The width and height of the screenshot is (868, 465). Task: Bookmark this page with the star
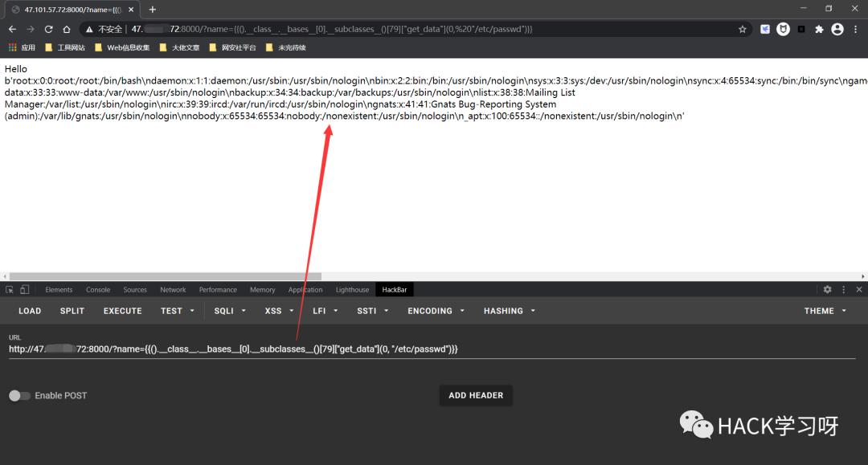click(743, 29)
